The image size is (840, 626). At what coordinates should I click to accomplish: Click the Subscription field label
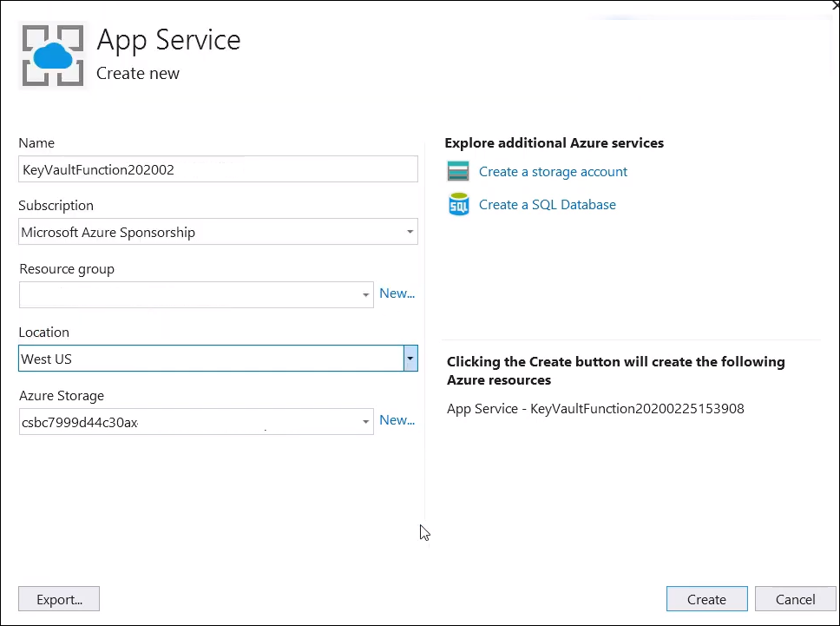(x=56, y=206)
